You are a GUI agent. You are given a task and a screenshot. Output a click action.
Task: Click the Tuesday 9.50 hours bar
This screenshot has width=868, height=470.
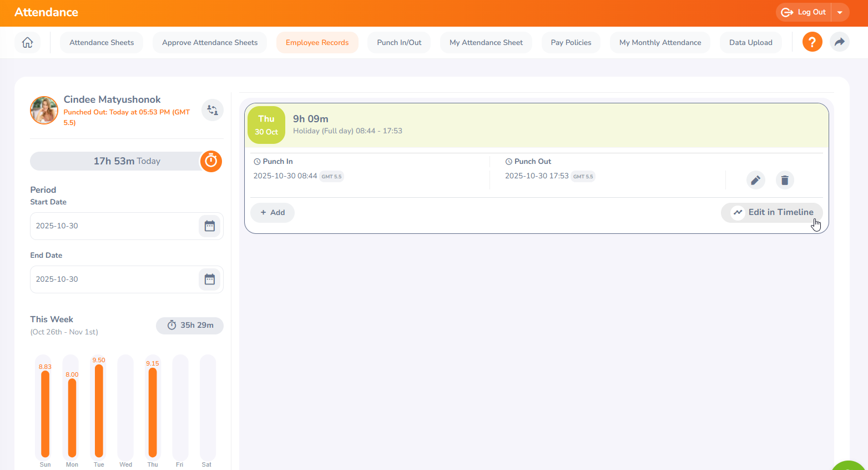[99, 410]
